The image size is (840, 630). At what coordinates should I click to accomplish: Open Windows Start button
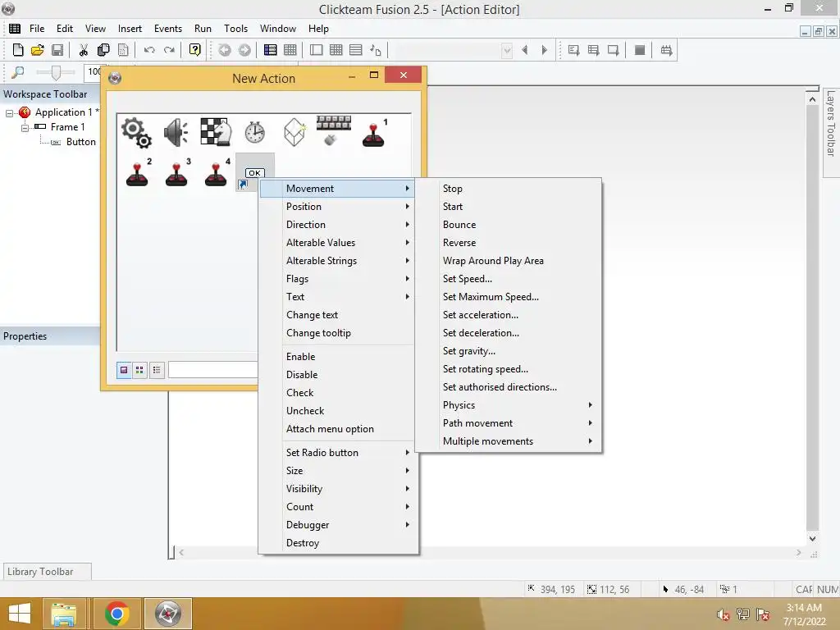click(19, 614)
